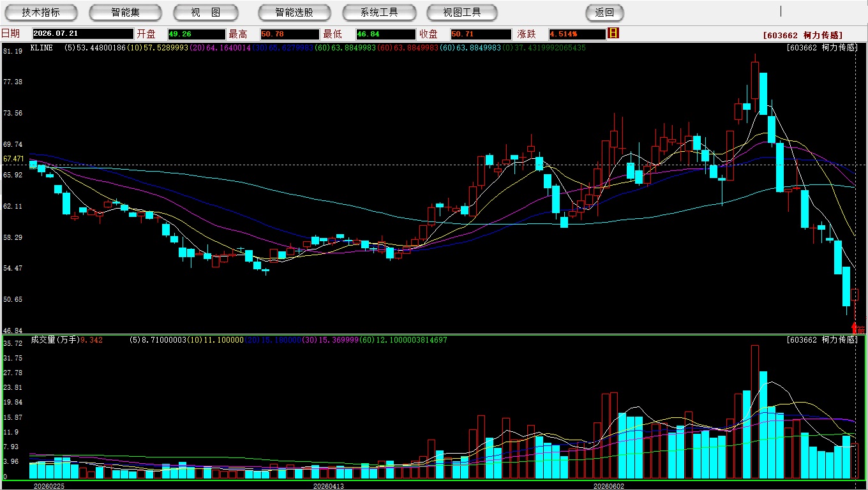Click the volume value 9.342
Image resolution: width=868 pixels, height=490 pixels.
pyautogui.click(x=92, y=340)
